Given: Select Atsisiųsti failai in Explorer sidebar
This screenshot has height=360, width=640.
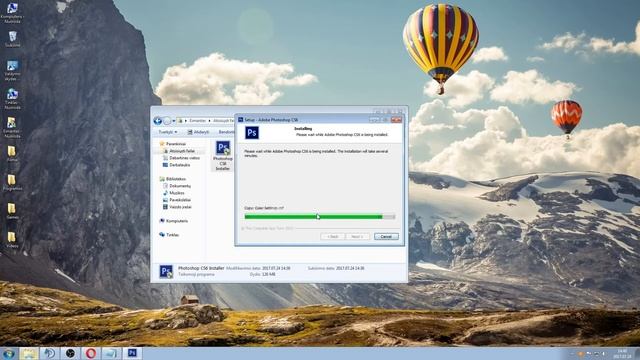Looking at the screenshot, I should coord(178,151).
